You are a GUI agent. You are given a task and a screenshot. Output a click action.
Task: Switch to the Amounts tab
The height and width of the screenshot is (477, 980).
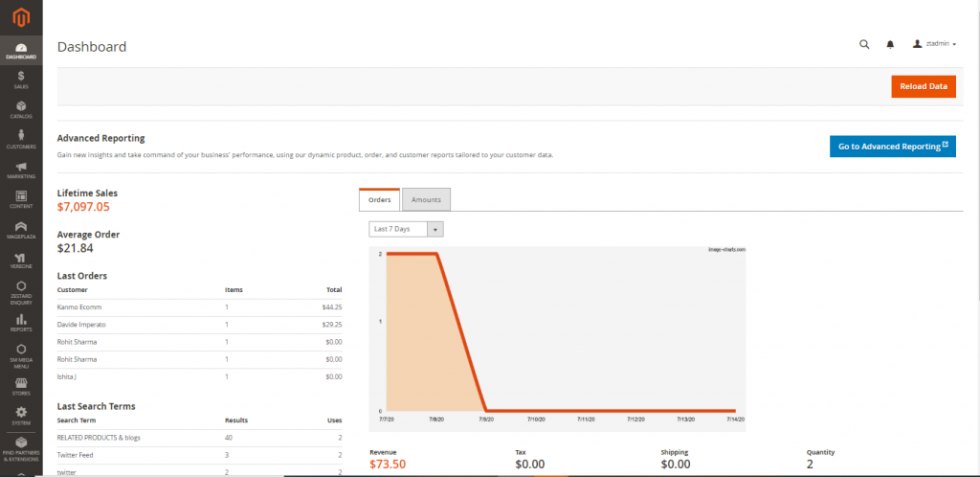pos(426,199)
